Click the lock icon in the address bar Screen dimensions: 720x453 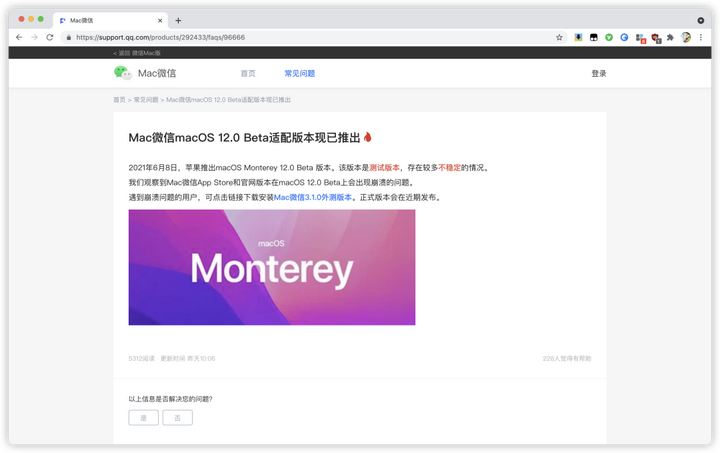[x=68, y=37]
